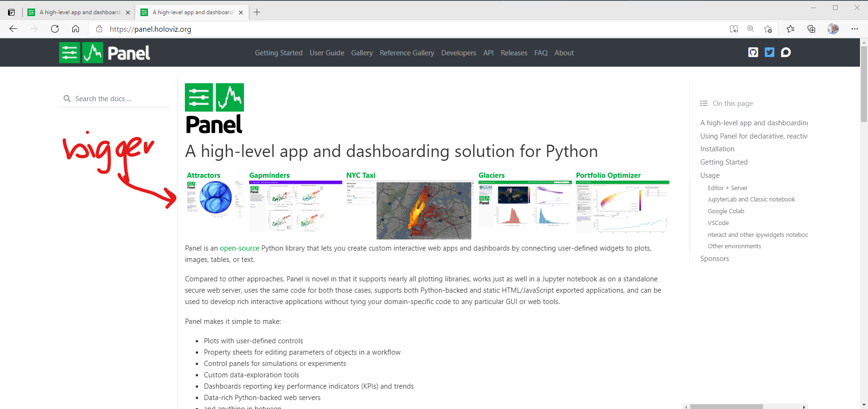Screen dimensions: 868x409
Task: Open the Reference Gallery nav item
Action: pos(407,53)
